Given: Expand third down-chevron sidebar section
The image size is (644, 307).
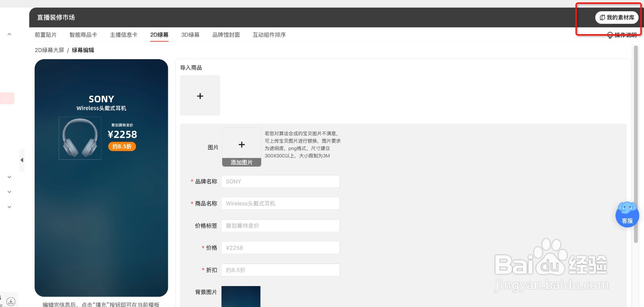Looking at the screenshot, I should click(x=9, y=207).
